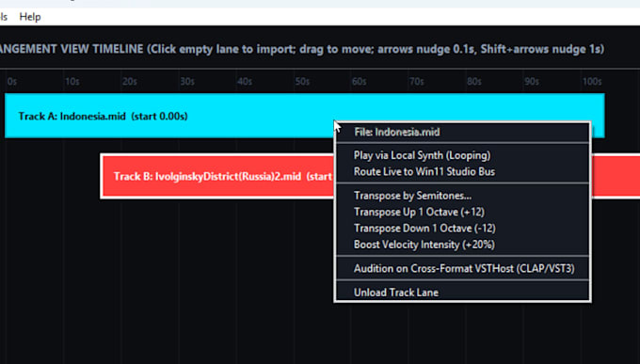
Task: Click the 60s timeline ruler mark
Action: tap(360, 82)
